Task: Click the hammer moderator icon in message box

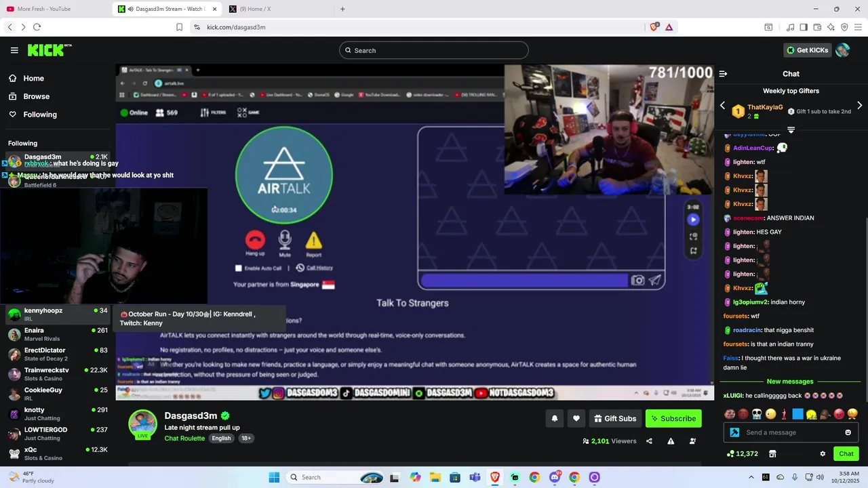Action: 734,432
